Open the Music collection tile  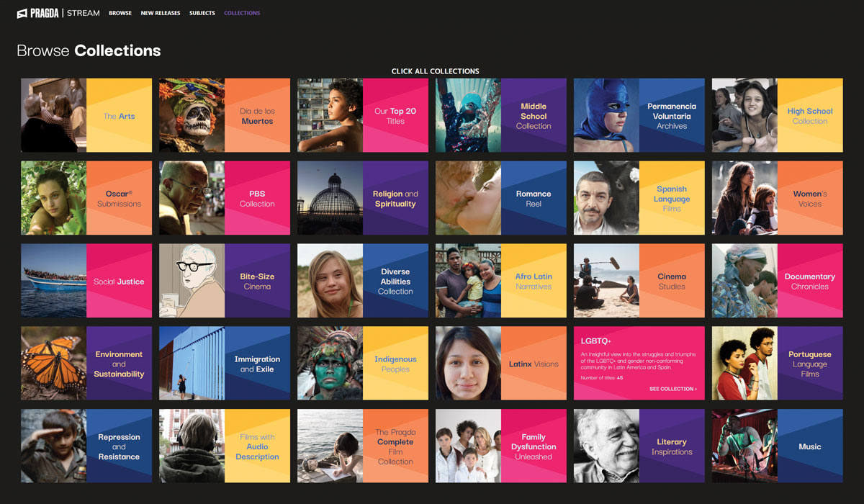(810, 446)
